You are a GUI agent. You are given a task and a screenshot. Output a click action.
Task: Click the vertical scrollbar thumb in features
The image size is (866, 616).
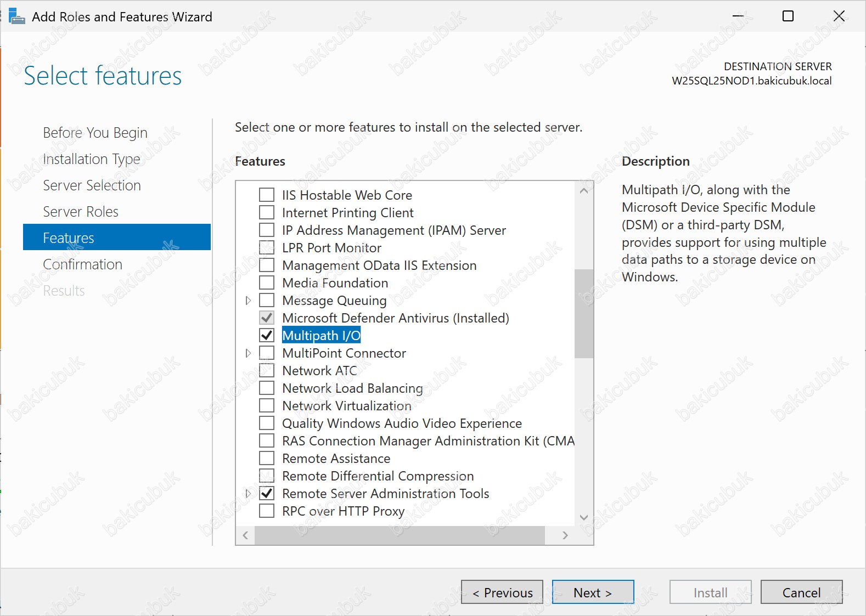584,313
